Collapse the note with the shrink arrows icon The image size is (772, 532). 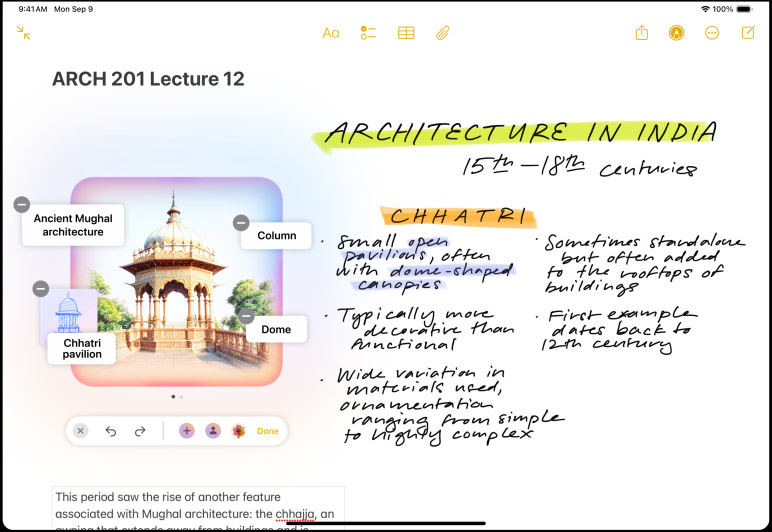coord(23,33)
